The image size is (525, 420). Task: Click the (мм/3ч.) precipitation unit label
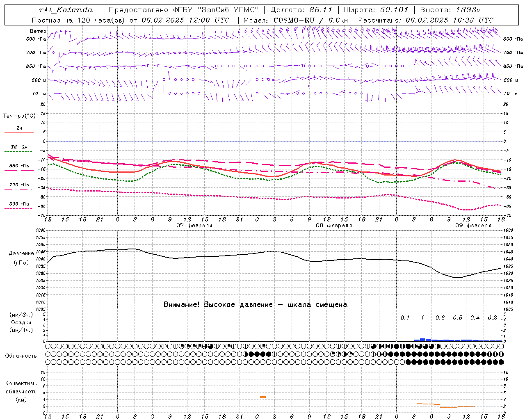pos(21,315)
